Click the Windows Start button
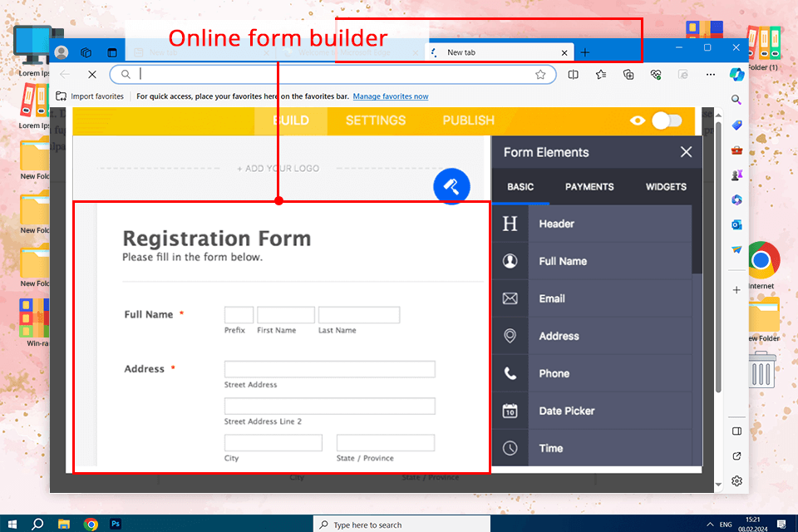The image size is (798, 532). pos(12,524)
